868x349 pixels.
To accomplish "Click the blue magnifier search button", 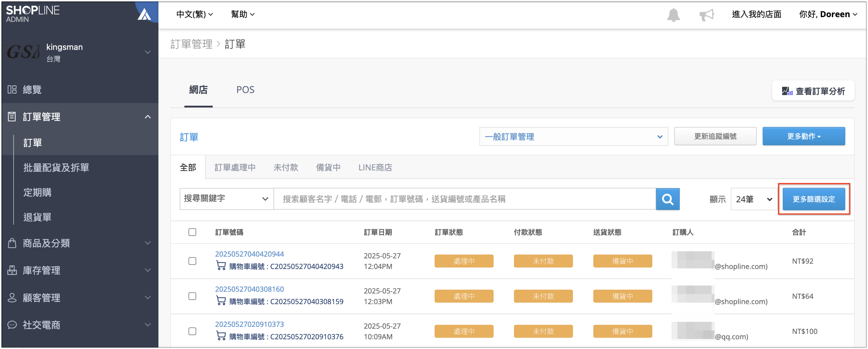I will point(667,199).
